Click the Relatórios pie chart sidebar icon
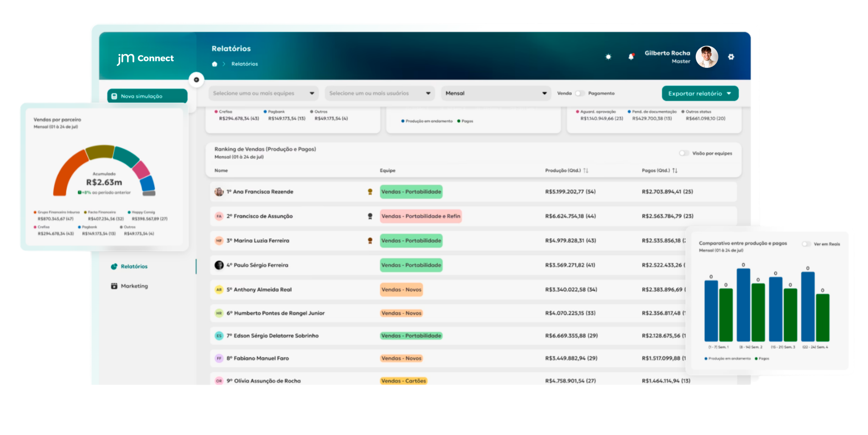Screen dimensions: 868x435 pos(114,266)
